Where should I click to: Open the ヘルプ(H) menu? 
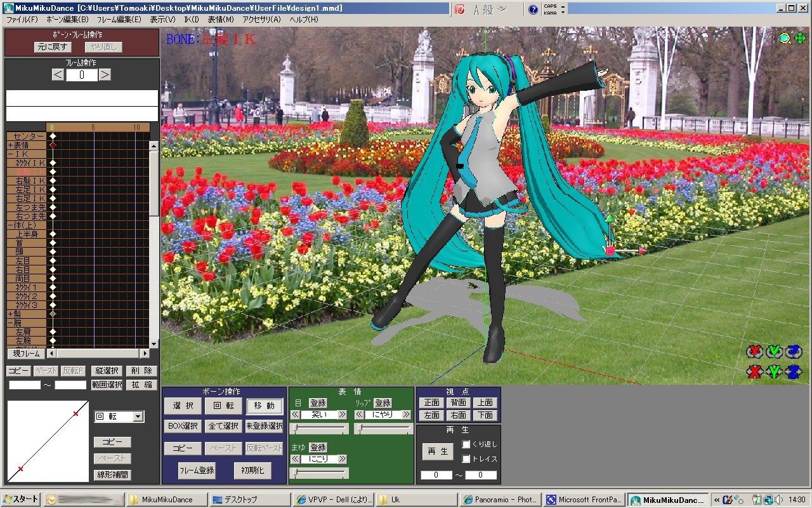304,20
